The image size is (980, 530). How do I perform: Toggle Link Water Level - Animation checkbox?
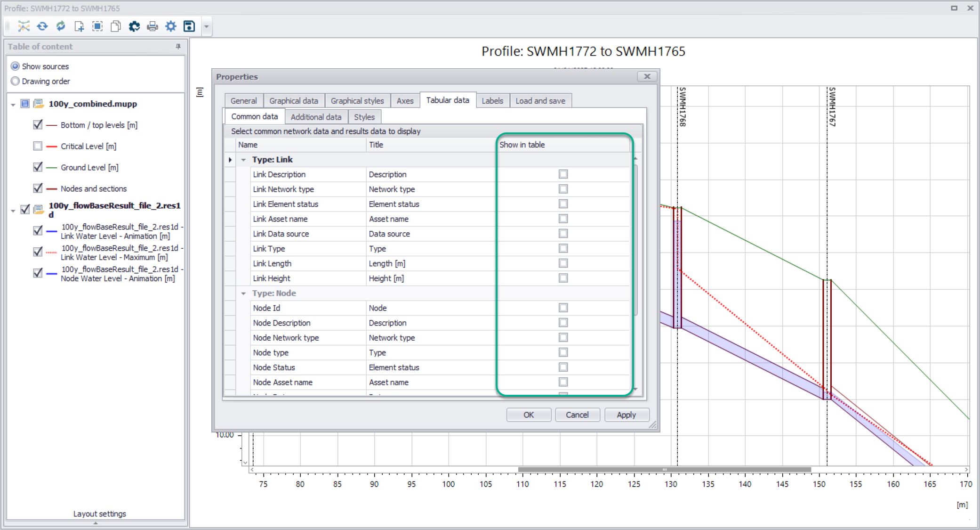[38, 231]
